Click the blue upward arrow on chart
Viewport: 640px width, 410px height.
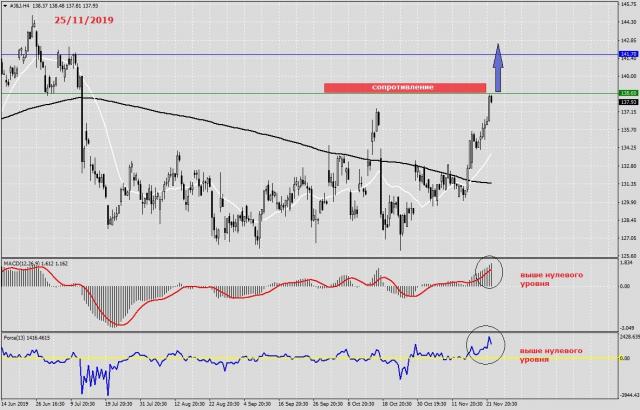tap(499, 67)
